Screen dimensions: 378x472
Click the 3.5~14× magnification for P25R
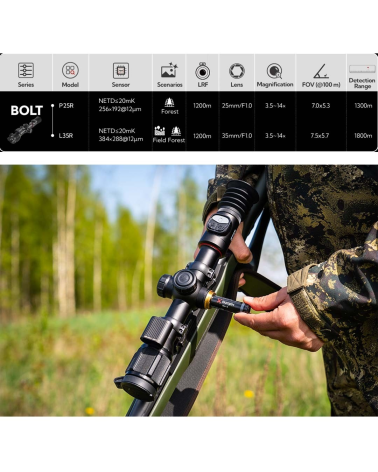tap(275, 106)
